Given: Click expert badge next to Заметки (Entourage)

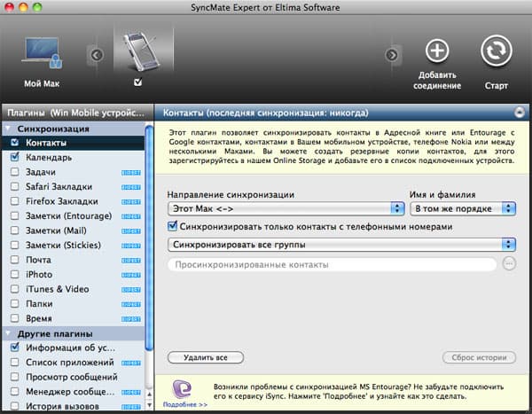Looking at the screenshot, I should [x=131, y=216].
